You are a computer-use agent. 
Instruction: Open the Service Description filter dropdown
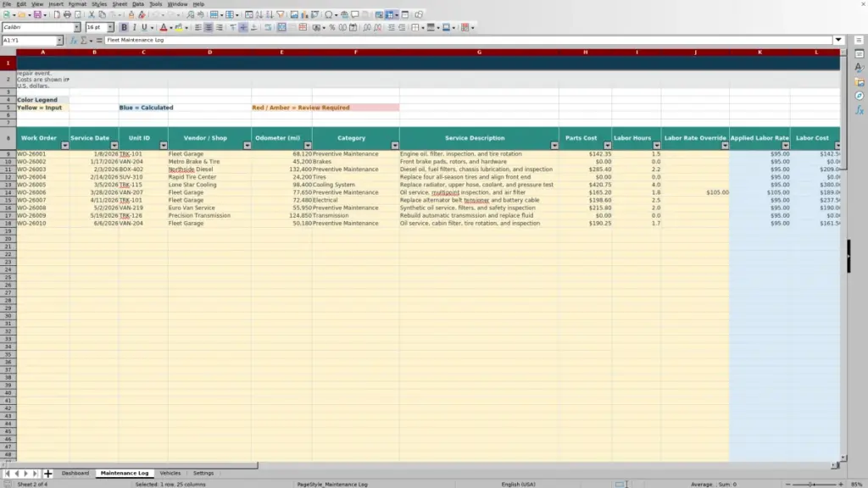coord(554,146)
